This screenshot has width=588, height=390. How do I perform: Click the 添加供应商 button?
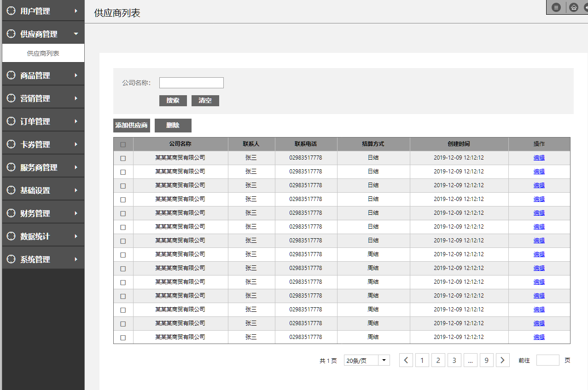[132, 126]
